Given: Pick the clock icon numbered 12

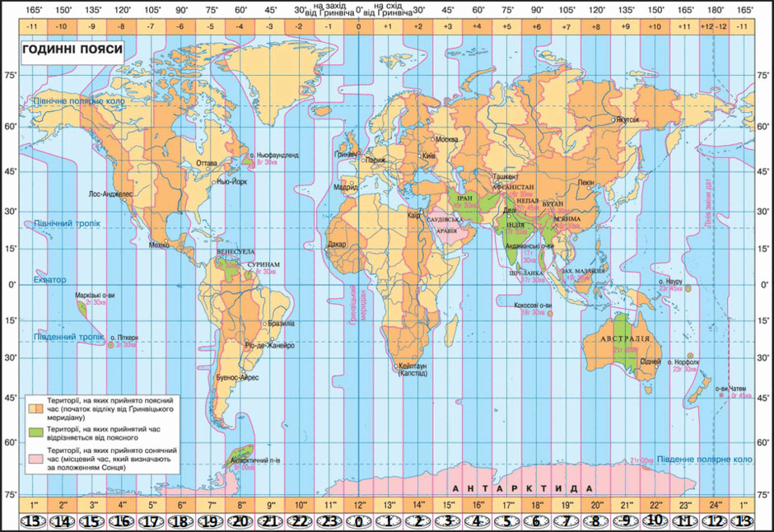Looking at the screenshot, I should [714, 521].
